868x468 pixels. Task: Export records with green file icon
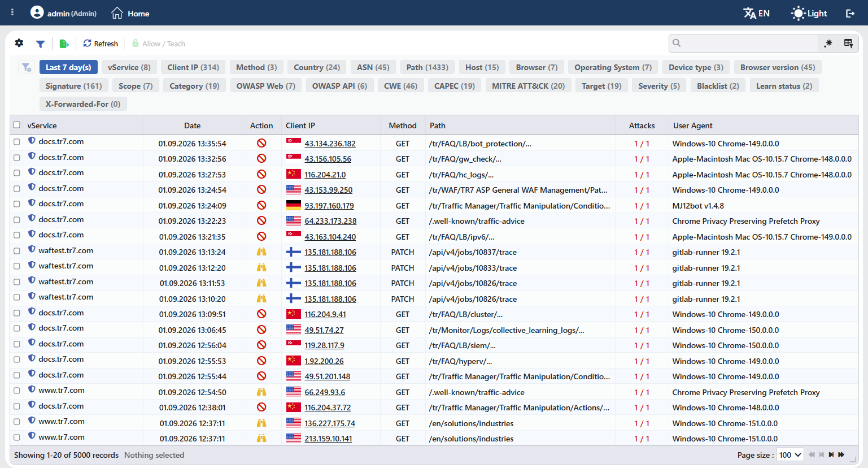(x=64, y=44)
